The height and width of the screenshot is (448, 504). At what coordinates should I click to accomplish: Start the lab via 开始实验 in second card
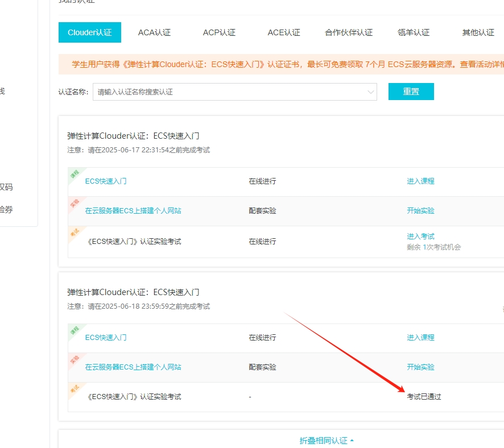[x=420, y=367]
